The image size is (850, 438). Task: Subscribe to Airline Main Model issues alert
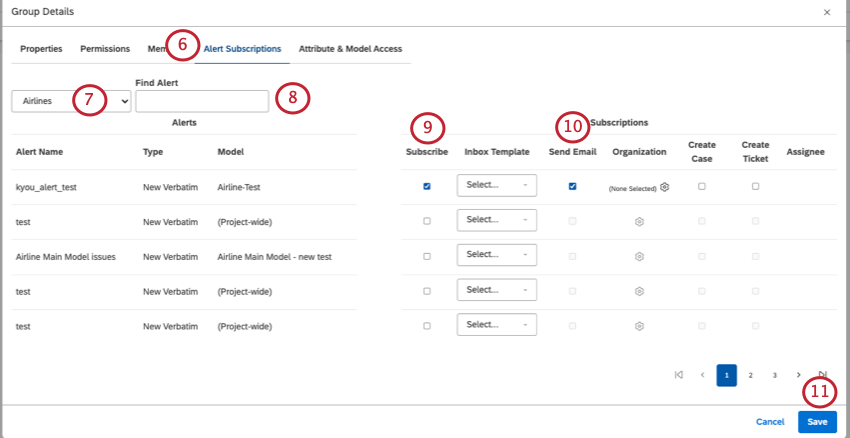427,256
